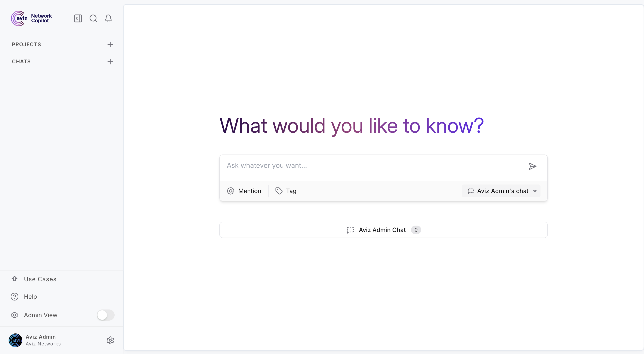
Task: Click the Ask whatever you want input
Action: point(372,166)
